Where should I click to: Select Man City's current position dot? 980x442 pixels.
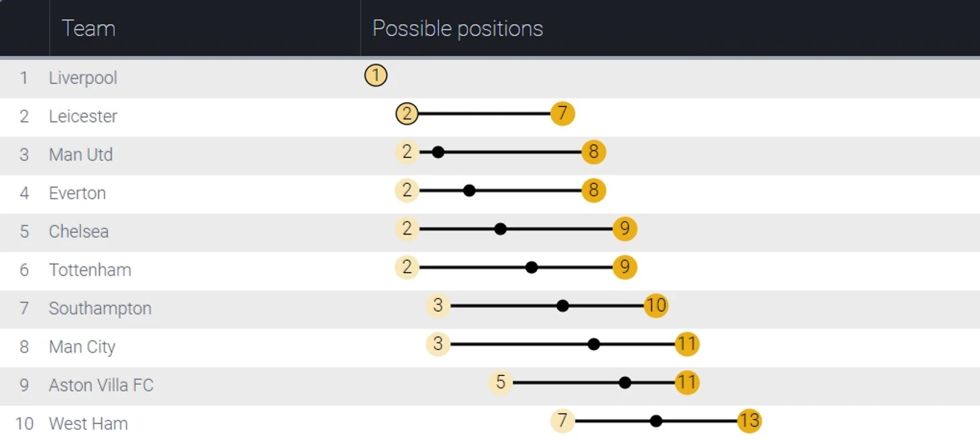click(x=594, y=345)
